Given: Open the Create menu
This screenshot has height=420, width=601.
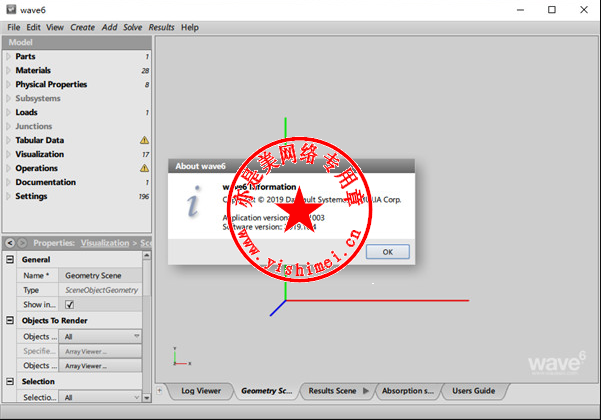Looking at the screenshot, I should [82, 27].
